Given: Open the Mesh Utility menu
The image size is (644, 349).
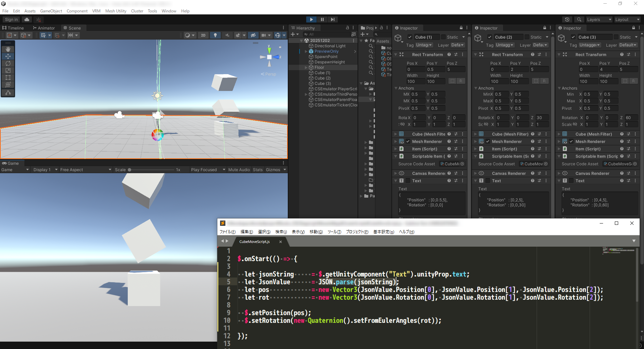Looking at the screenshot, I should (116, 11).
